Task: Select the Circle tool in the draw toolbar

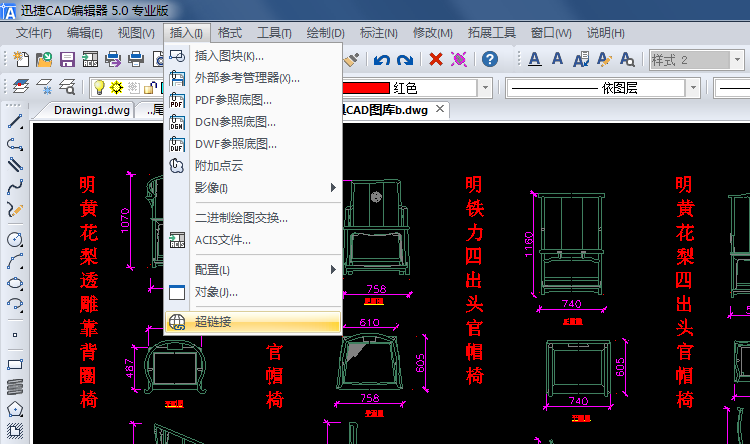Action: [x=15, y=239]
